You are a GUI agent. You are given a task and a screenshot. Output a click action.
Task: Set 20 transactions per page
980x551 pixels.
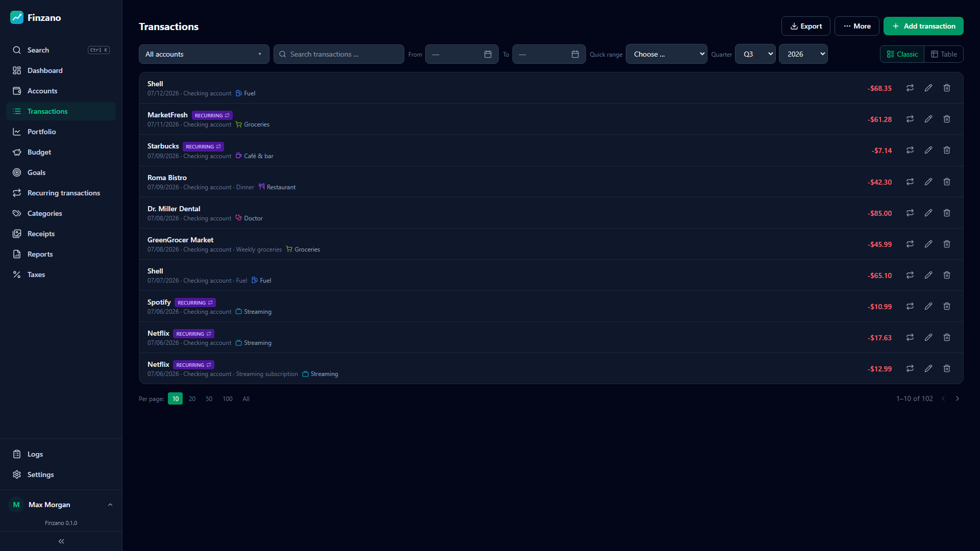pyautogui.click(x=192, y=398)
